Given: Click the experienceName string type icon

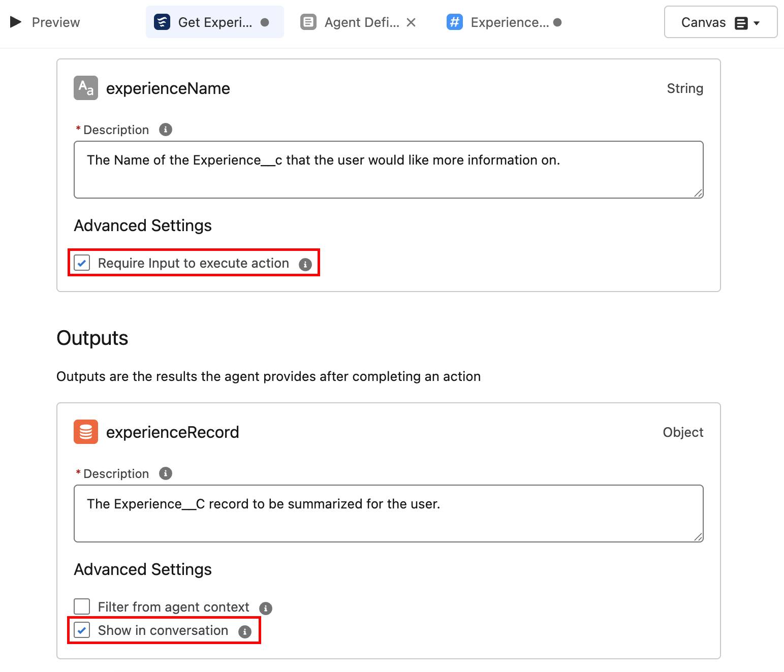Looking at the screenshot, I should point(86,88).
